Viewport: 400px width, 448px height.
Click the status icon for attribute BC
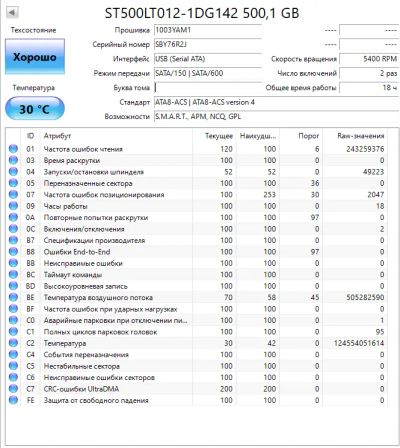13,274
